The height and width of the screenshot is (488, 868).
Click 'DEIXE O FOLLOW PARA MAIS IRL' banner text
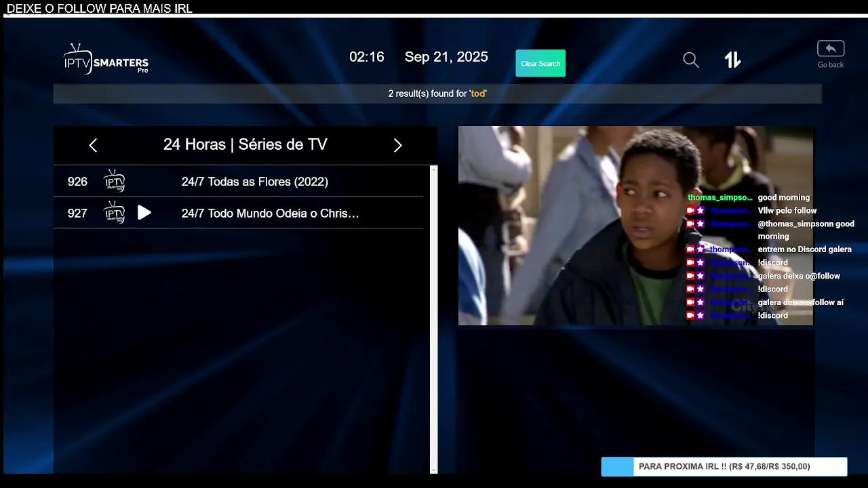[x=99, y=9]
